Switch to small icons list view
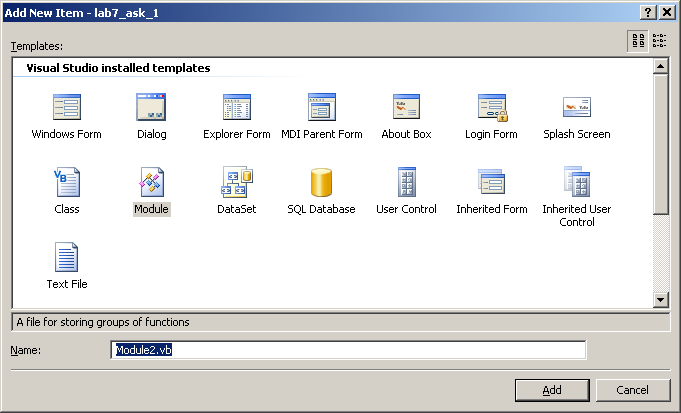This screenshot has width=681, height=413. tap(659, 41)
